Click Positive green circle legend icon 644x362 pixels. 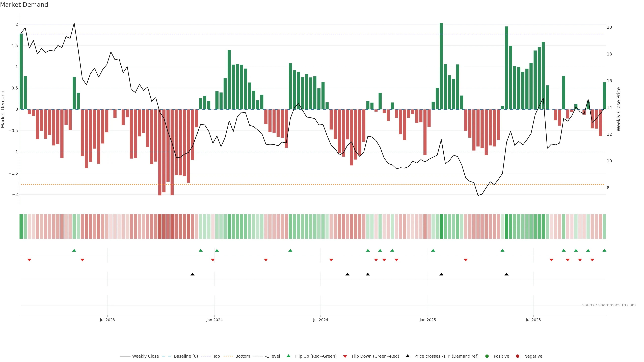[x=487, y=356]
